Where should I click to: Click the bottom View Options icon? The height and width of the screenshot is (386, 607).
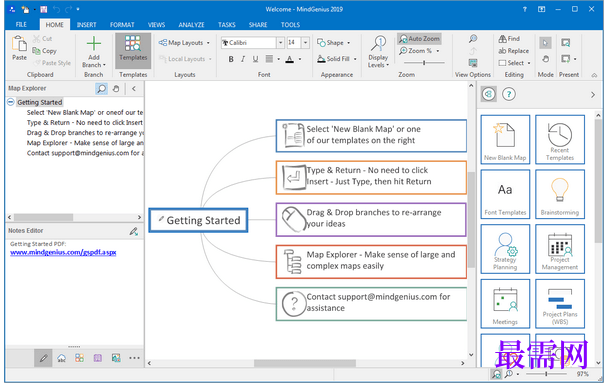[473, 63]
